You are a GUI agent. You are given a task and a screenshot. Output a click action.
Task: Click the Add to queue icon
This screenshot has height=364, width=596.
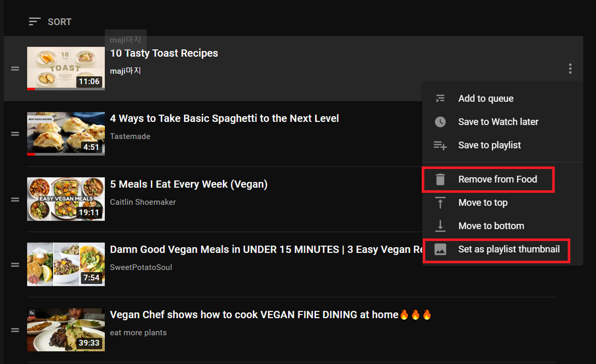coord(441,98)
